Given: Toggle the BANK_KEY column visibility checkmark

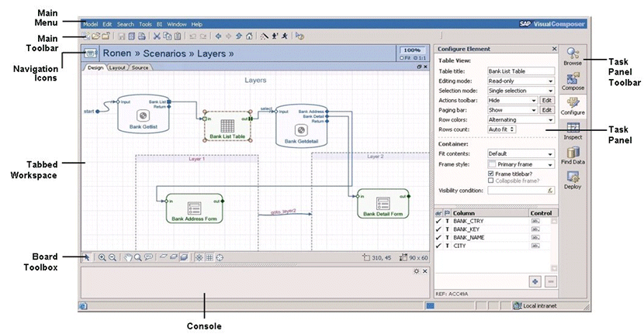Looking at the screenshot, I should pos(438,229).
